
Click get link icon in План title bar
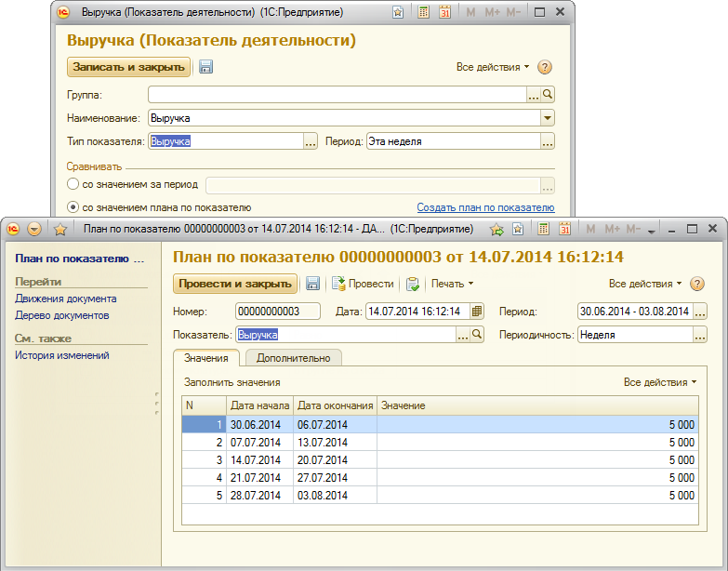pos(496,229)
